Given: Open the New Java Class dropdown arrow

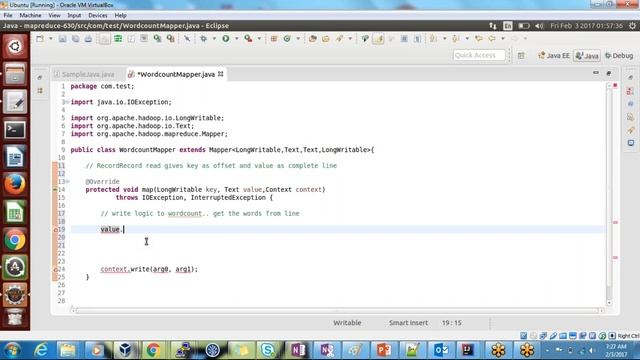Looking at the screenshot, I should pos(298,39).
